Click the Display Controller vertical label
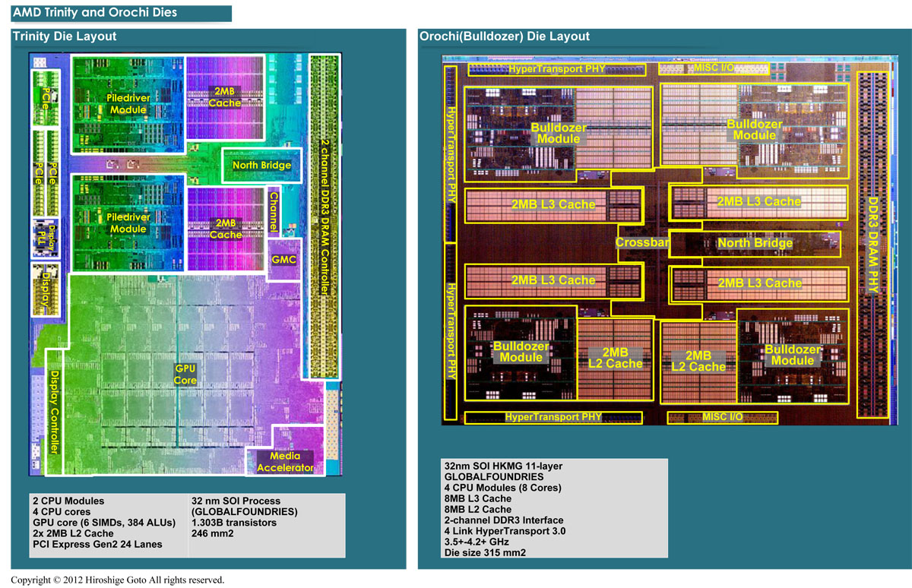 click(54, 412)
